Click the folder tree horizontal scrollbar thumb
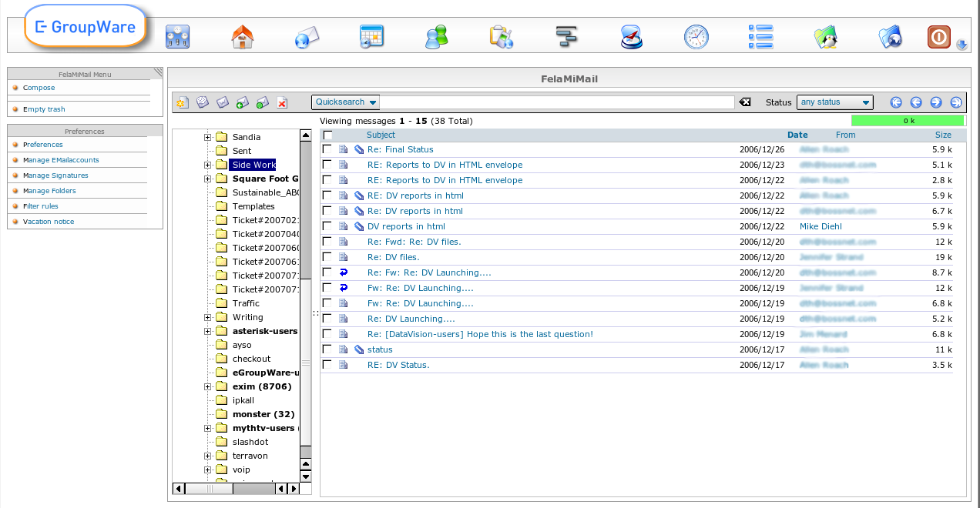Image resolution: width=980 pixels, height=508 pixels. point(210,488)
